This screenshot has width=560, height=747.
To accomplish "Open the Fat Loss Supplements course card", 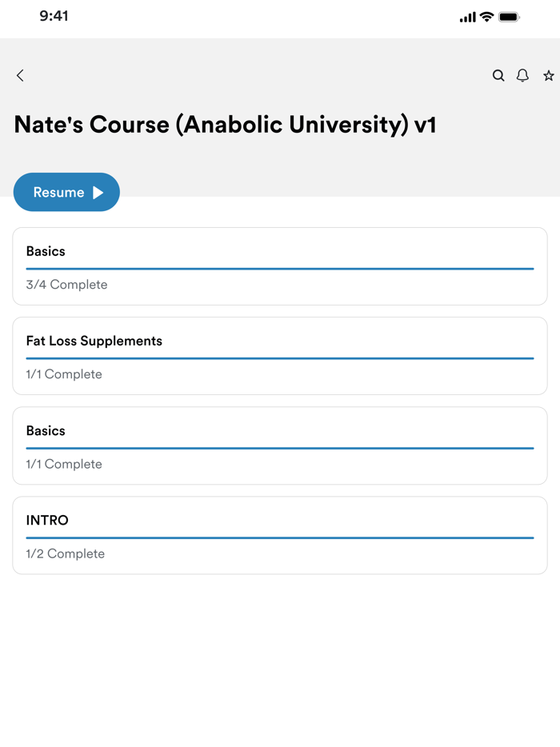I will 280,356.
